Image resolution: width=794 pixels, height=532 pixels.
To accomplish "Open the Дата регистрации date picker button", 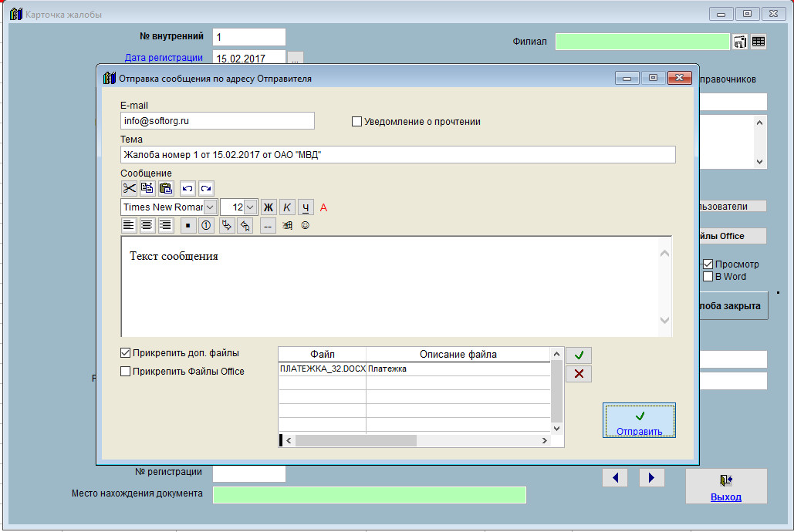I will [x=296, y=58].
